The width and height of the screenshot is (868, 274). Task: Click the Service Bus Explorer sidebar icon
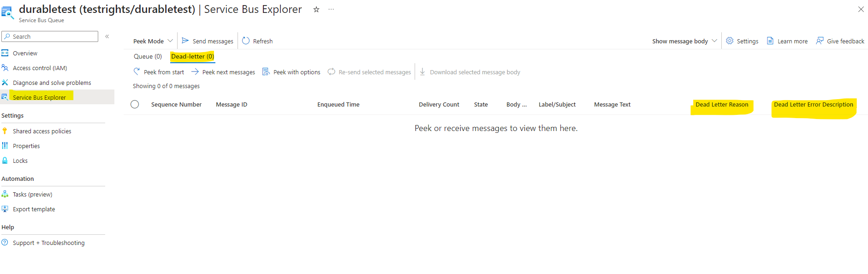5,97
